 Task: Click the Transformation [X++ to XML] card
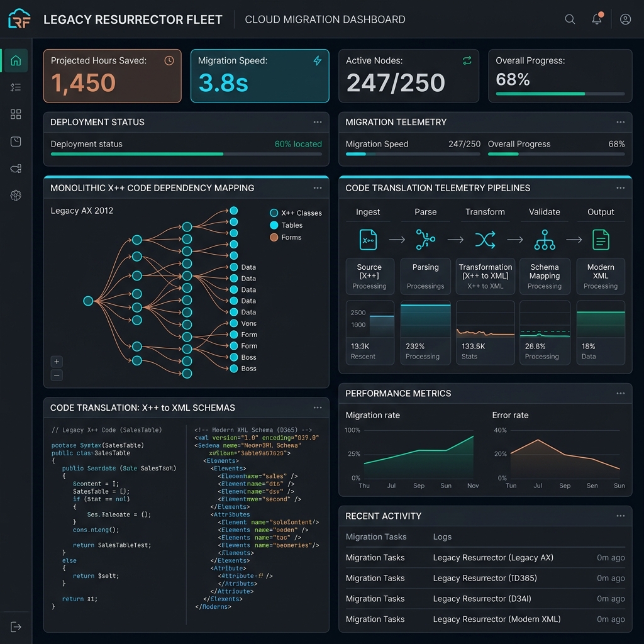(x=485, y=276)
